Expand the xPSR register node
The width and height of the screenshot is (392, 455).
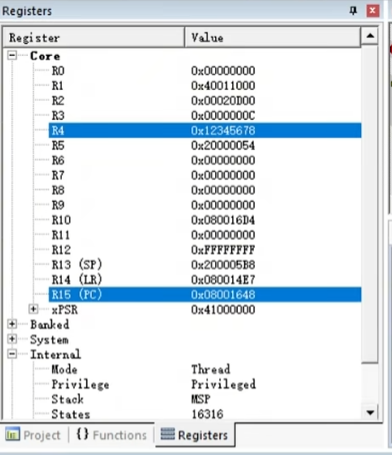pyautogui.click(x=33, y=309)
